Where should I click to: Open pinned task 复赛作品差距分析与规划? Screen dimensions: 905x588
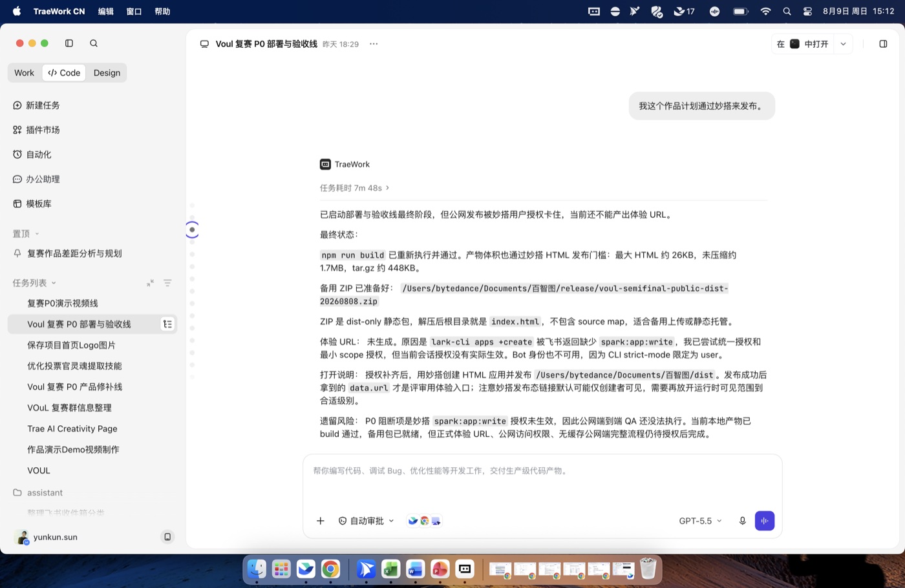[x=74, y=253]
